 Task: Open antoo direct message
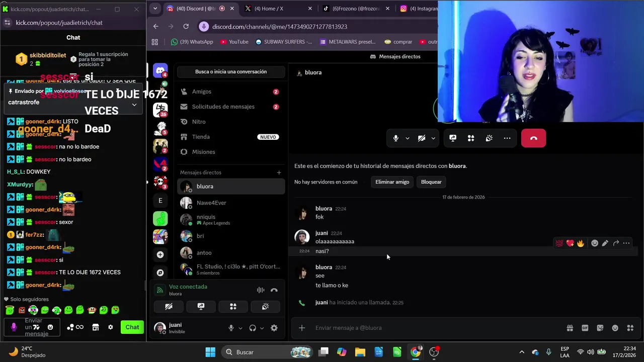point(231,252)
